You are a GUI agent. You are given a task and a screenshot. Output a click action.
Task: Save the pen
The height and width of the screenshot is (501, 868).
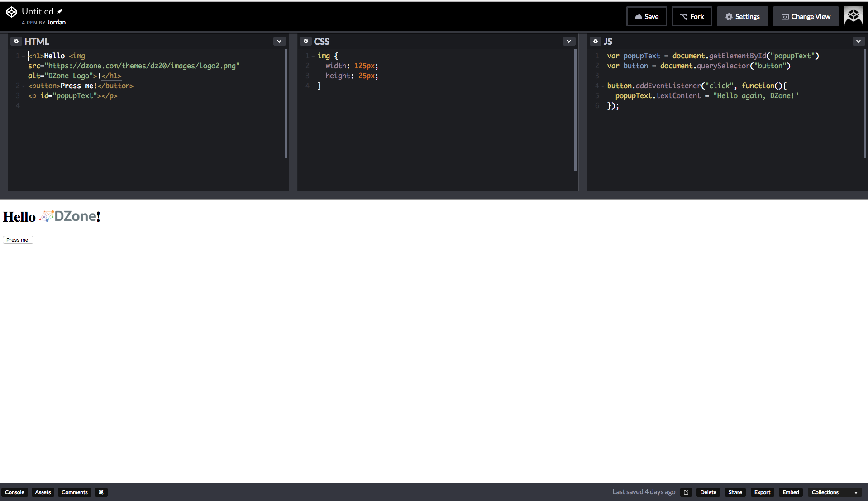pos(646,16)
